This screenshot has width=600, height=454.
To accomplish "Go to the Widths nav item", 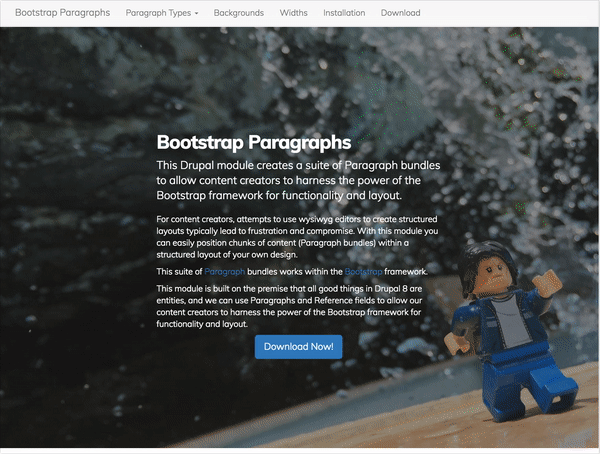I will click(293, 13).
